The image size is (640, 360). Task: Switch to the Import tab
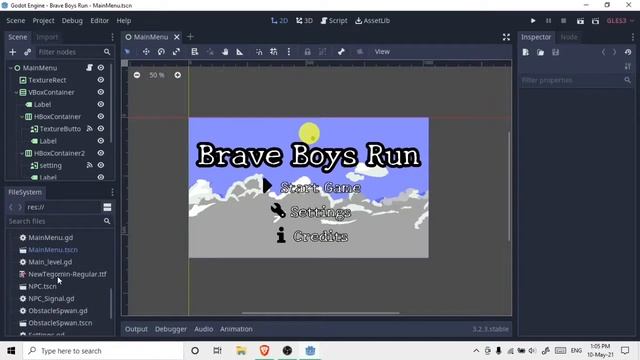(47, 37)
